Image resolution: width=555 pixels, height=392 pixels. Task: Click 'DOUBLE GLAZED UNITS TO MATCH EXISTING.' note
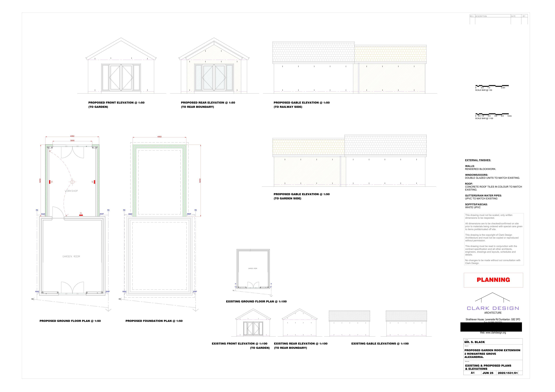pos(492,178)
